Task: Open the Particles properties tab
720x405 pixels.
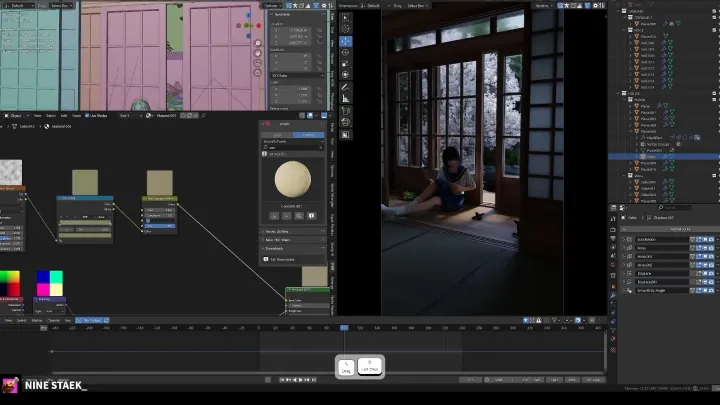Action: coord(613,304)
